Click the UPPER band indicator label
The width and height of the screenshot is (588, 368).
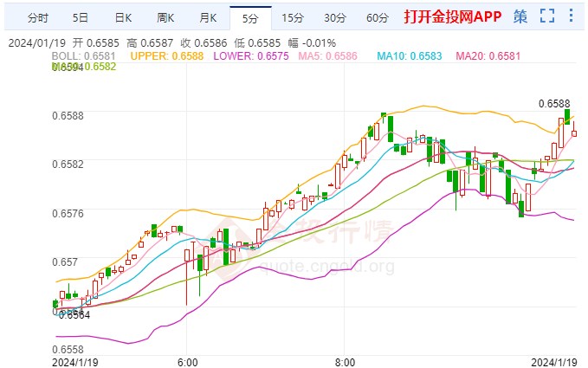pyautogui.click(x=167, y=56)
